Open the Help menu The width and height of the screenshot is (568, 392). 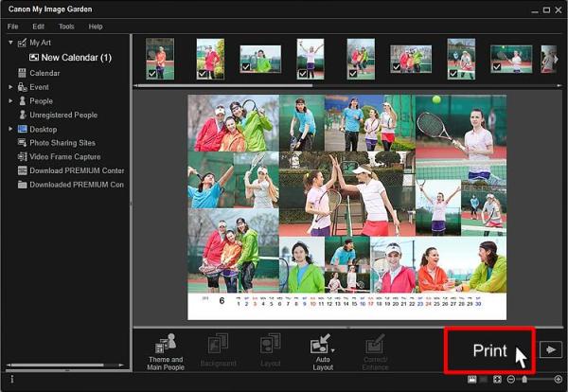96,27
